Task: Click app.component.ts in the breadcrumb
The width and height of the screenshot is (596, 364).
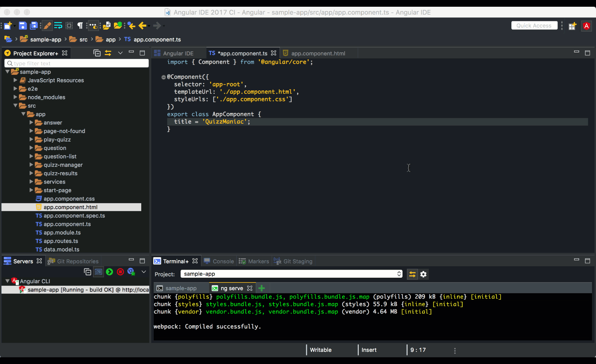Action: (x=157, y=39)
